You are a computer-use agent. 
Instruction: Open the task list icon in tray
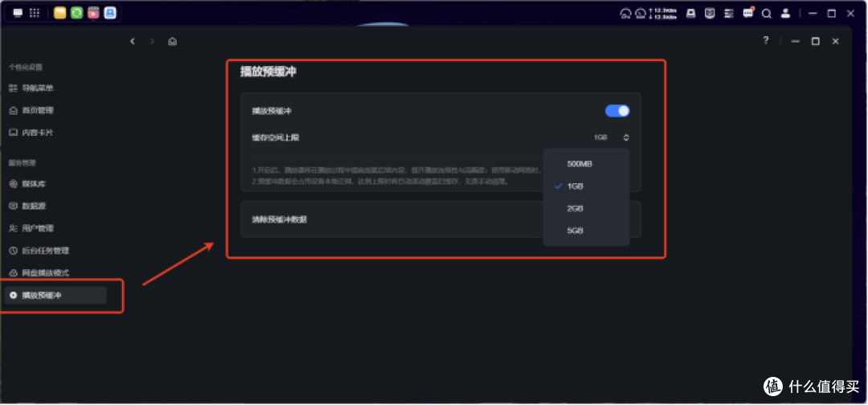pos(729,14)
